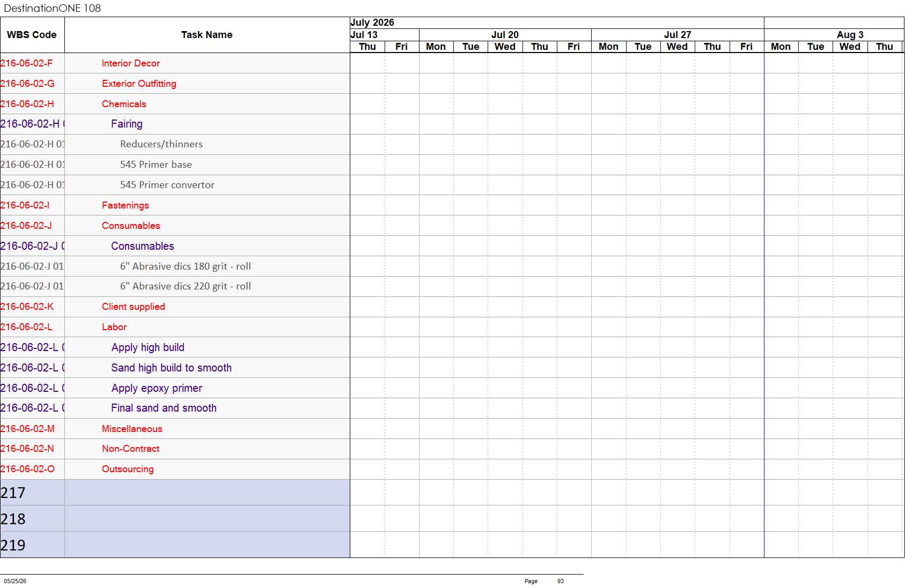Viewport: 905px width, 588px height.
Task: Click the Jul 20 week header
Action: (x=505, y=35)
